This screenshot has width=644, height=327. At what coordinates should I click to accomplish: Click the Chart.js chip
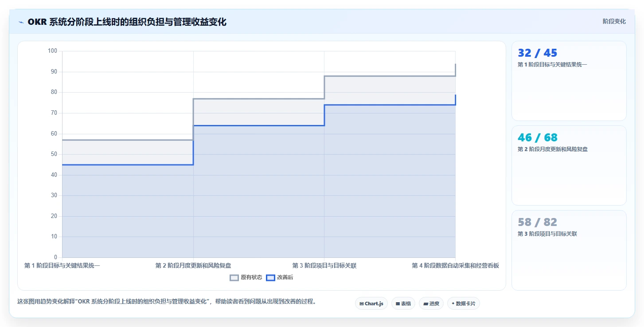[x=371, y=304]
